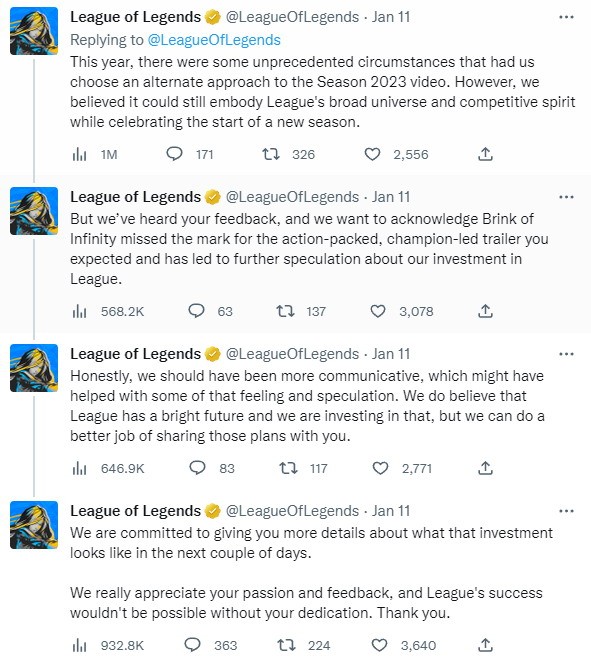Retweet the tweet with 117 retweets

click(x=289, y=468)
